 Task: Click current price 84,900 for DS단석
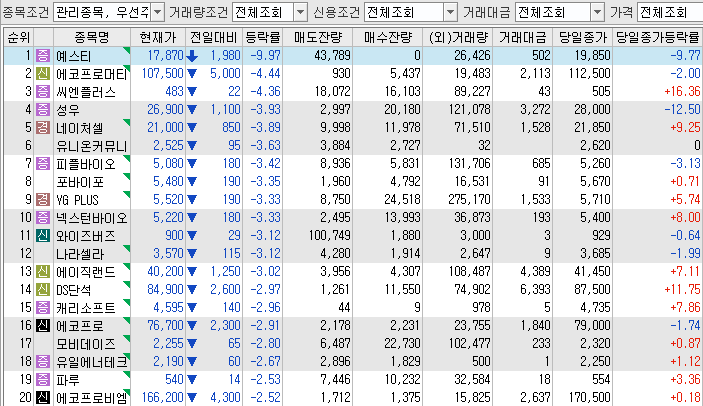(165, 289)
